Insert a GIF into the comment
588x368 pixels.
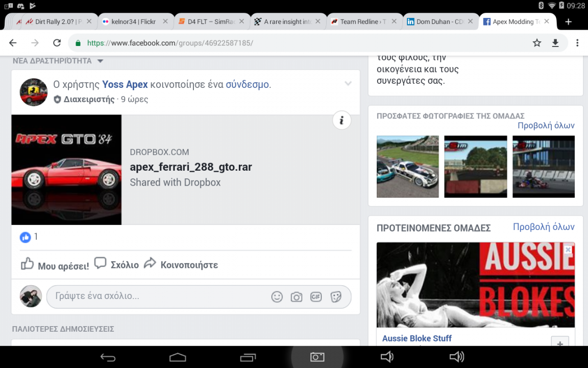315,296
